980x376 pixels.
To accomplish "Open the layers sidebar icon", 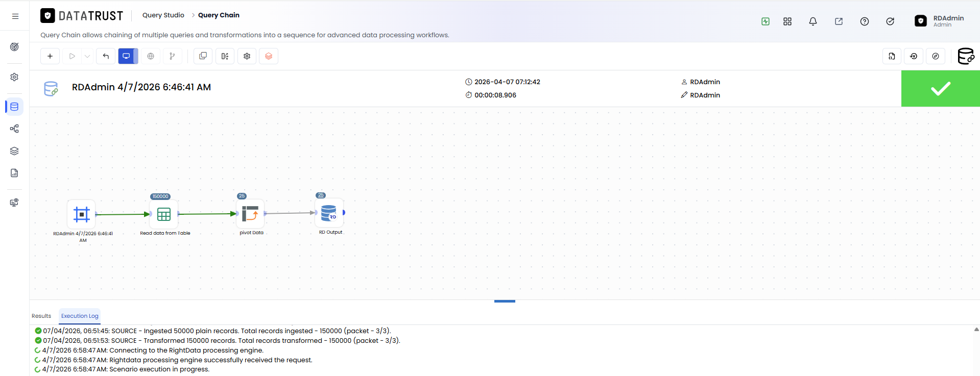I will pos(14,151).
